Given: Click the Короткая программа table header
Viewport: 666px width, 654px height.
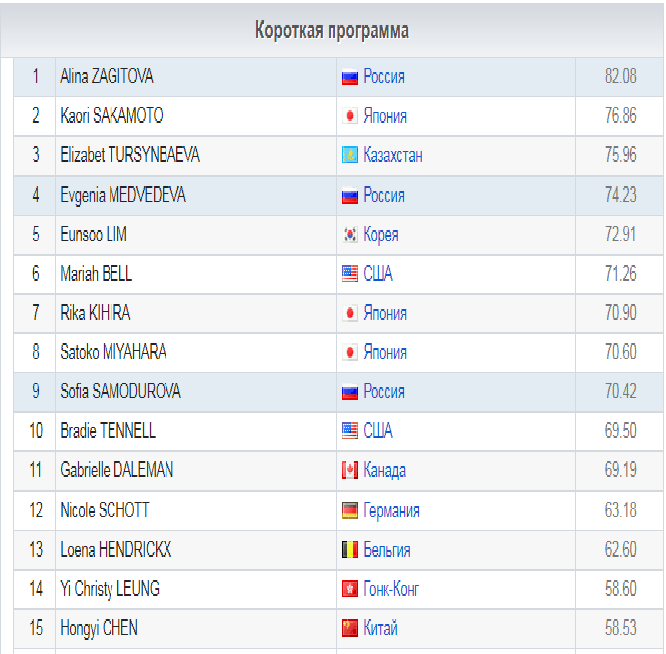Looking at the screenshot, I should point(332,30).
